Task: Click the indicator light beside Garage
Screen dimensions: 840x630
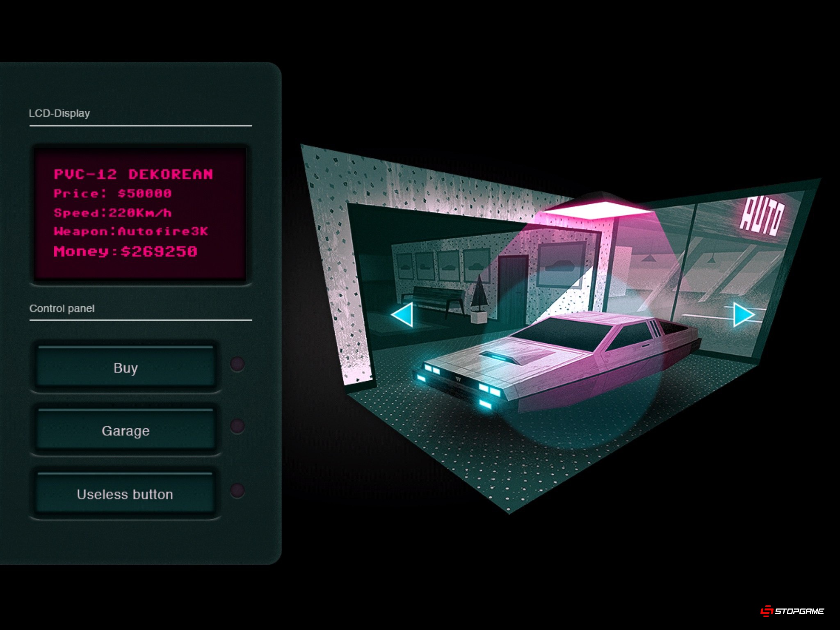Action: coord(237,427)
